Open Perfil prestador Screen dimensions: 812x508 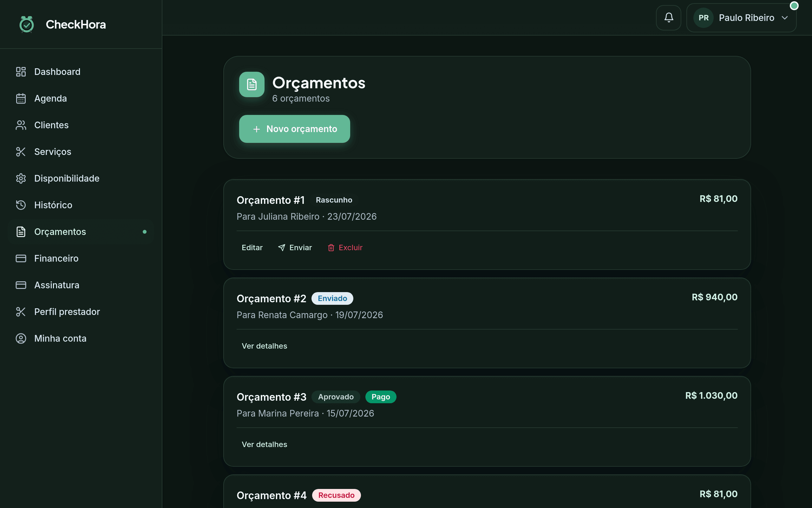81,312
